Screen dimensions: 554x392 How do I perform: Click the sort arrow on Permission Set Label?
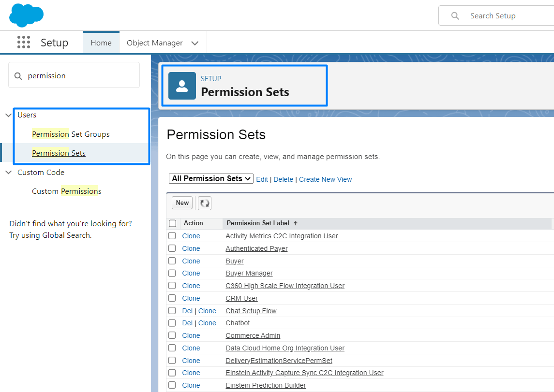pos(296,223)
